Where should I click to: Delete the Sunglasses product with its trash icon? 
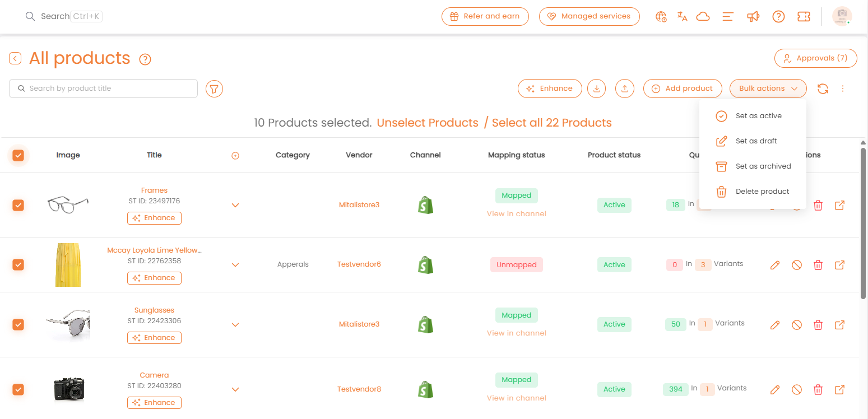coord(818,325)
